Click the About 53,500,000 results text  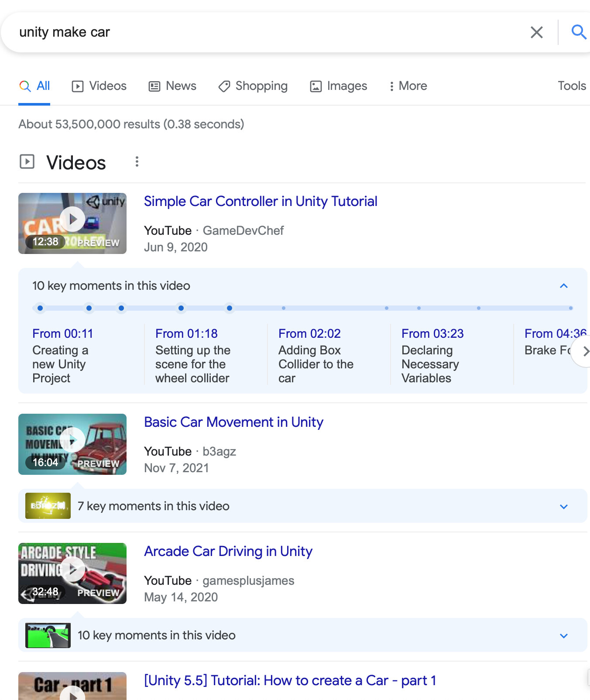click(x=131, y=124)
